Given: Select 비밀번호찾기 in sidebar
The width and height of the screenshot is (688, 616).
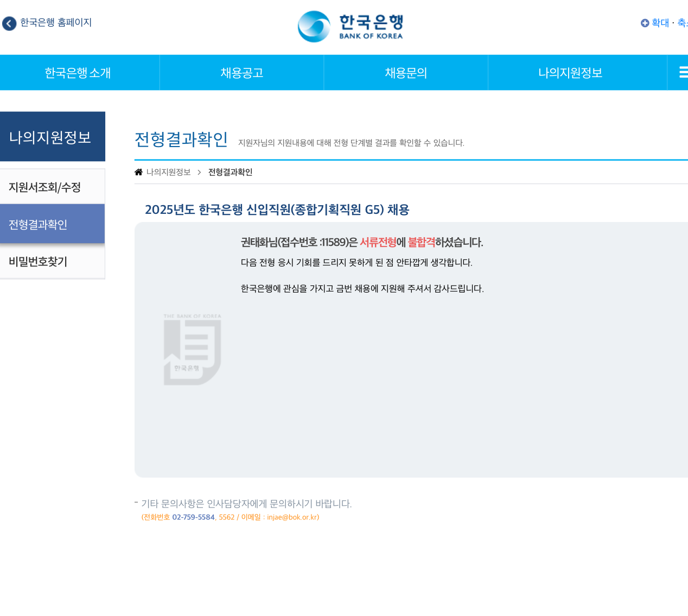Looking at the screenshot, I should (x=52, y=261).
